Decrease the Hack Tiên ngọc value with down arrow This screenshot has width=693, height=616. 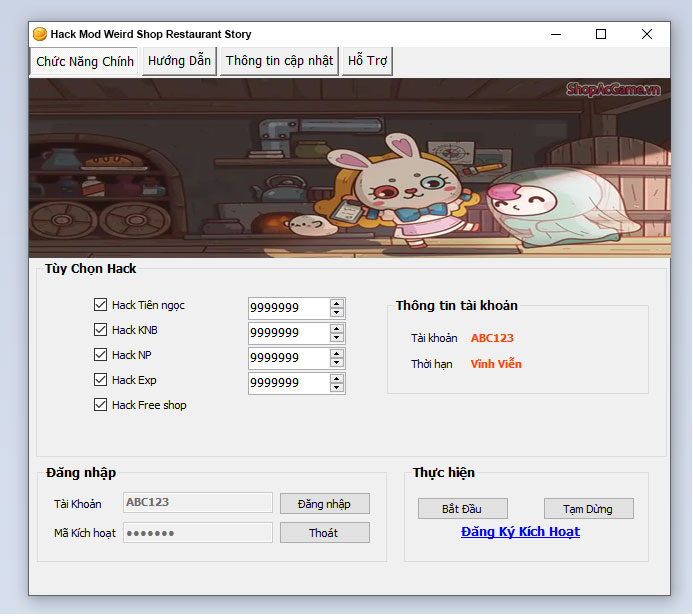[x=337, y=312]
